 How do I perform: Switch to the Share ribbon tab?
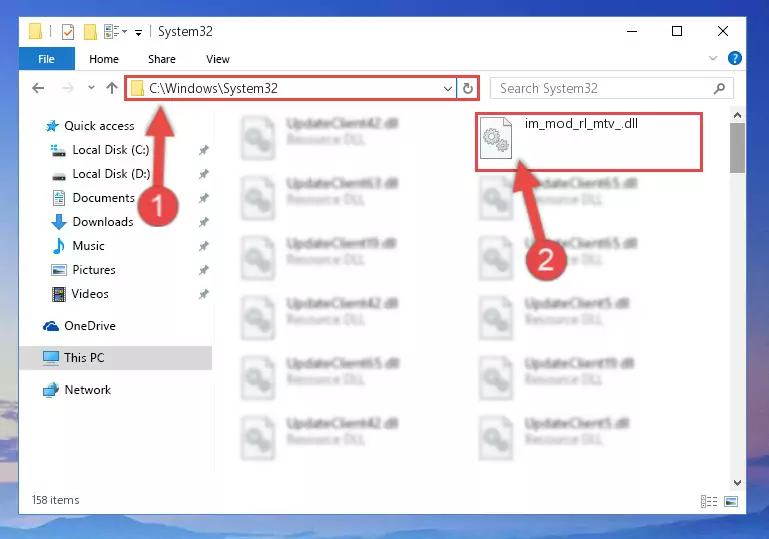click(x=162, y=59)
